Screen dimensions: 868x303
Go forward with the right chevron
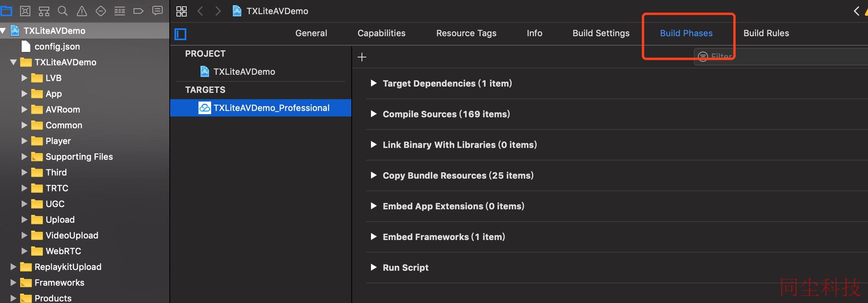(x=218, y=11)
